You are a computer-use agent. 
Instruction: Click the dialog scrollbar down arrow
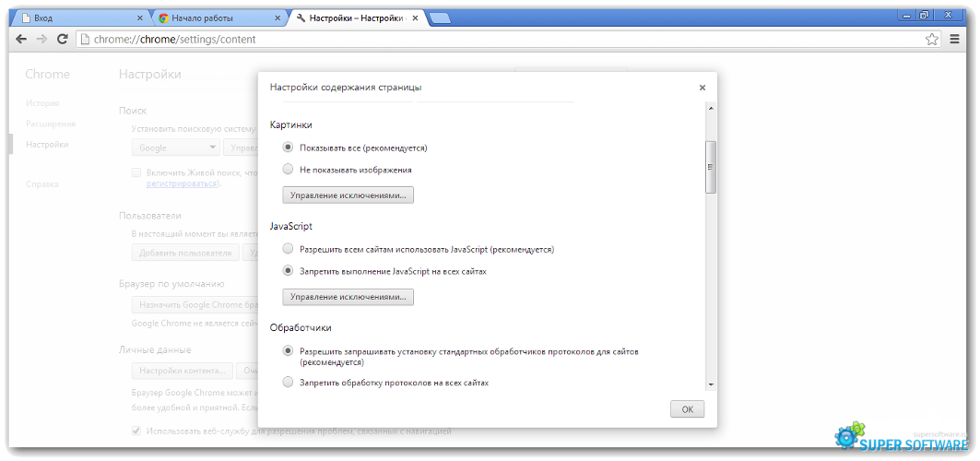tap(711, 384)
